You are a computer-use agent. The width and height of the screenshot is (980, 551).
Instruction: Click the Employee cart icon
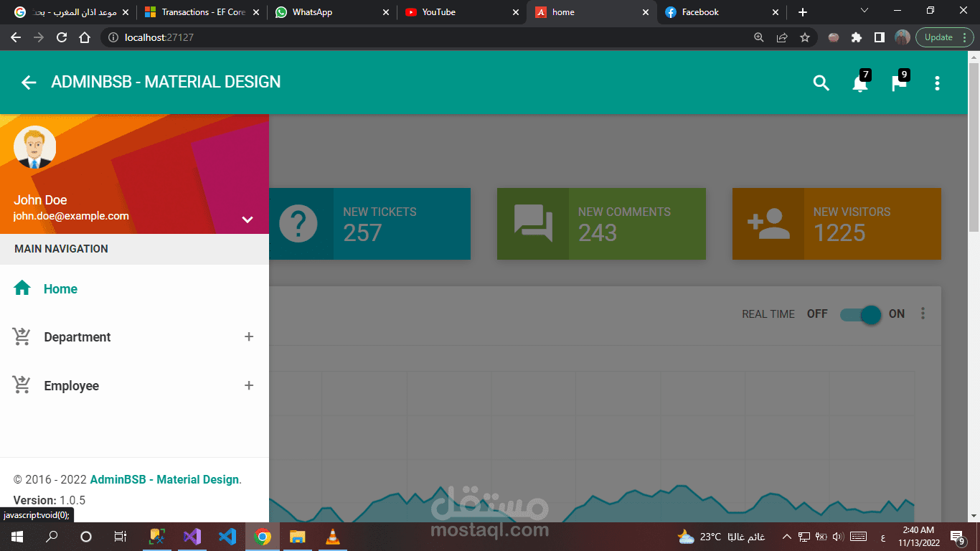(22, 385)
